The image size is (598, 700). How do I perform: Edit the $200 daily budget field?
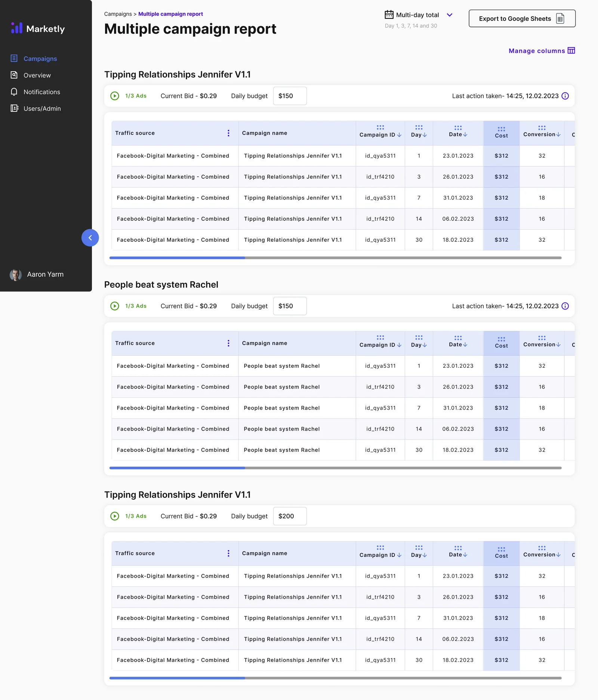click(x=290, y=516)
